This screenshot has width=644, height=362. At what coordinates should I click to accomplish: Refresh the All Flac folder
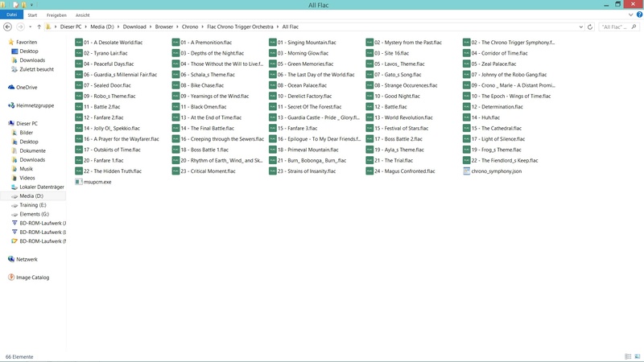coord(590,27)
